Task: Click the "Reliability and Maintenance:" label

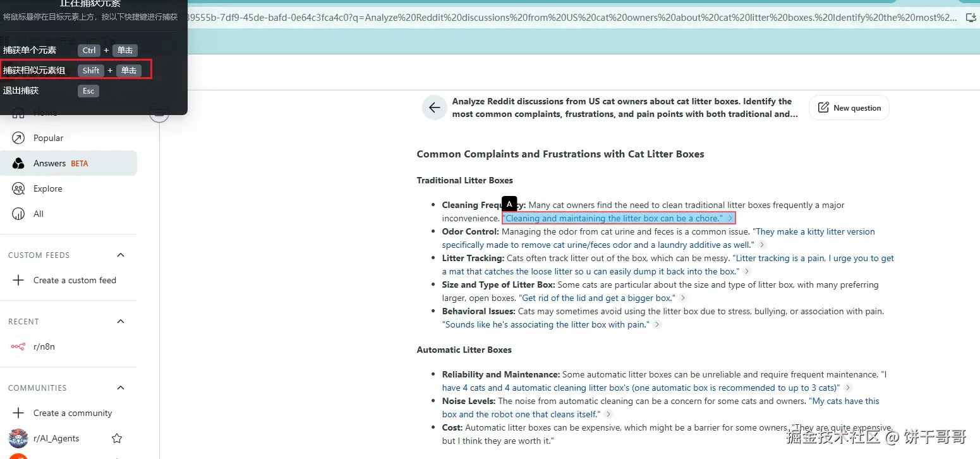Action: (501, 374)
